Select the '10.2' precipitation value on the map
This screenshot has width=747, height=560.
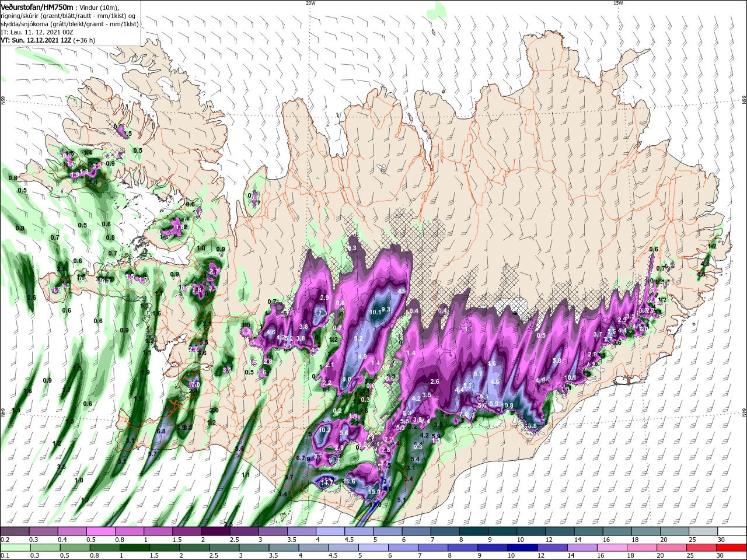point(325,430)
